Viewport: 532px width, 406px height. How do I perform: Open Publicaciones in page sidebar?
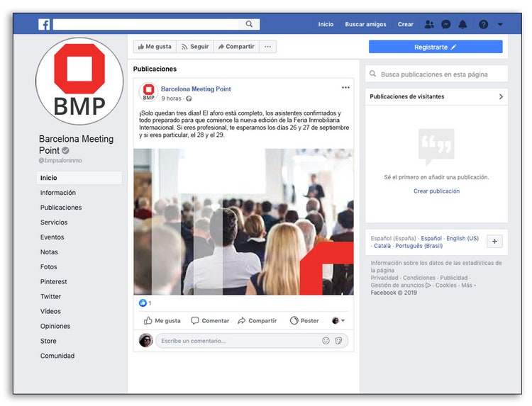click(61, 208)
